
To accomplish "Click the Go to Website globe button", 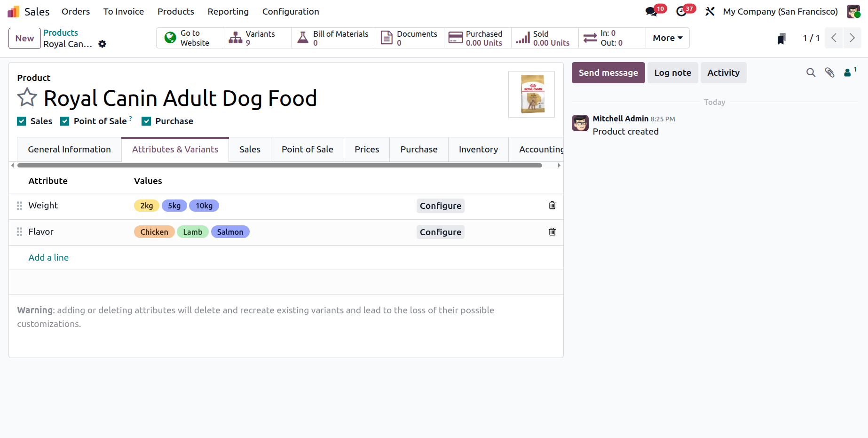I will pyautogui.click(x=190, y=38).
